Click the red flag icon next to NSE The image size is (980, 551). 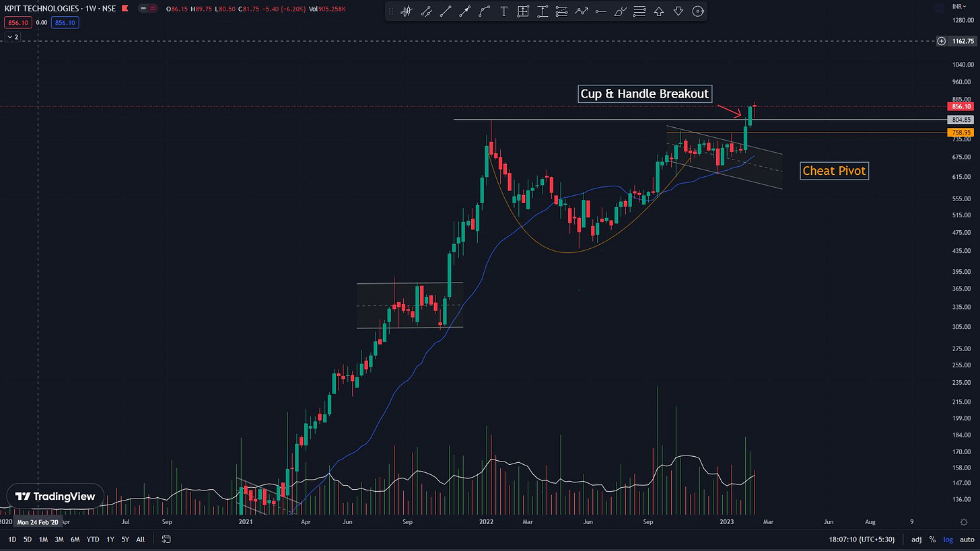125,8
